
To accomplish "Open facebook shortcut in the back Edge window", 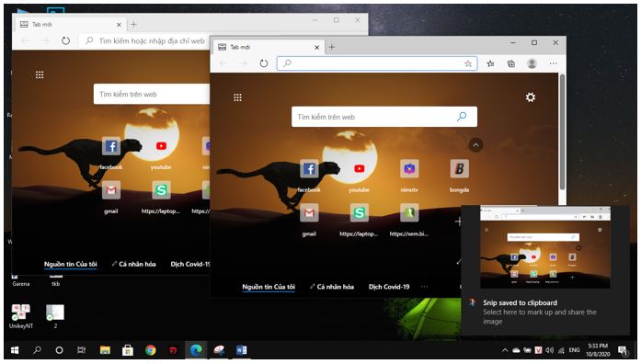I will [110, 146].
